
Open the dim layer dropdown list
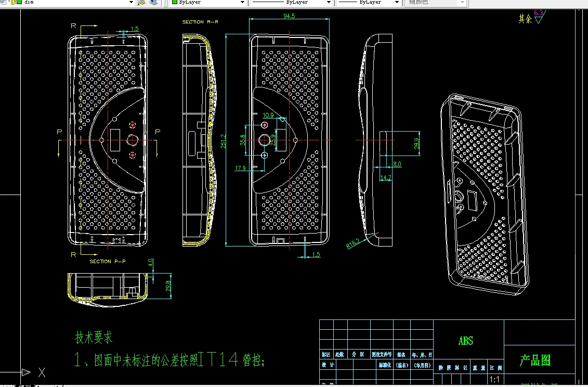pos(131,2)
